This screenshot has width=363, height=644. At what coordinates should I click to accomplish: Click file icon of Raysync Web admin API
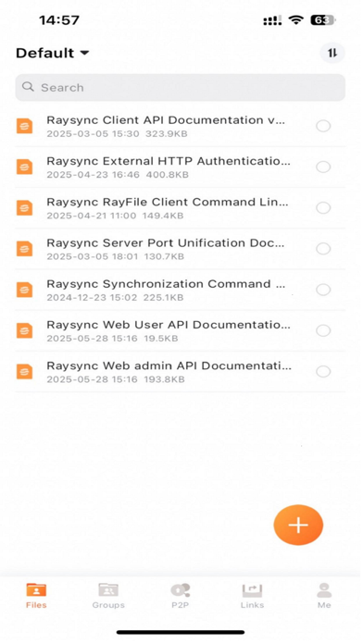pos(24,372)
